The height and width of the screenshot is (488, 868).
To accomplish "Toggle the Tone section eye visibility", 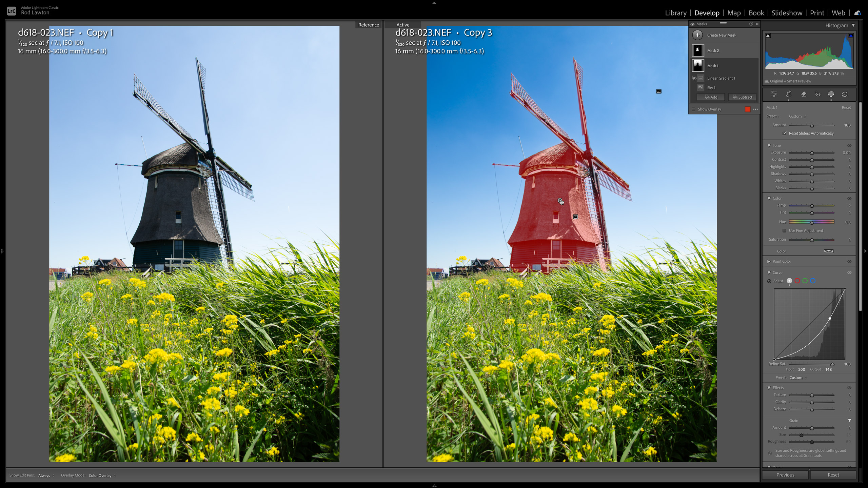I will tap(849, 145).
